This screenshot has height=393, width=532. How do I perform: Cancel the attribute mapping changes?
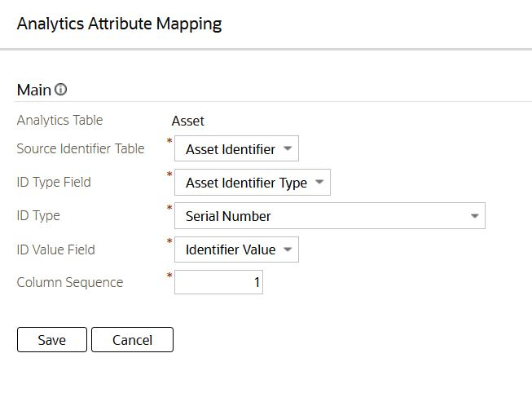pos(132,340)
